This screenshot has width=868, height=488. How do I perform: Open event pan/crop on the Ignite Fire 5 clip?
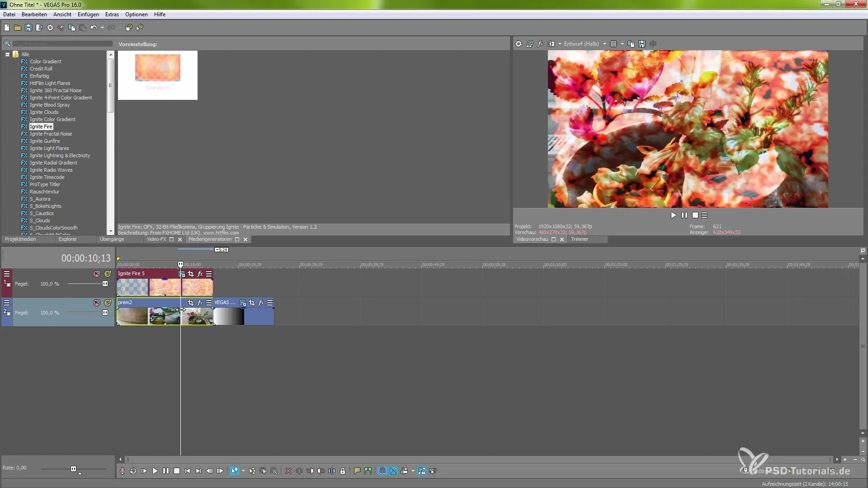coord(191,274)
